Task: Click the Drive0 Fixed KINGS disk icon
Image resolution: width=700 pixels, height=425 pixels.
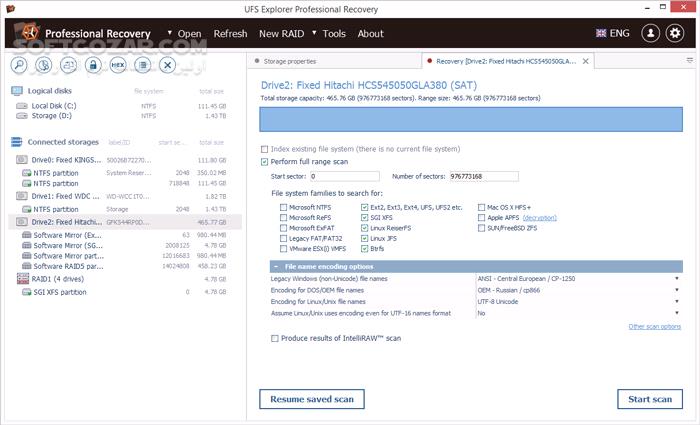Action: [x=21, y=160]
